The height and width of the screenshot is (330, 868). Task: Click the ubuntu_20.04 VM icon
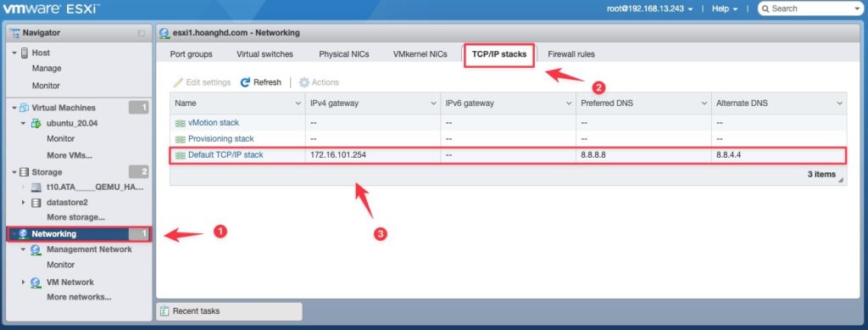point(36,124)
